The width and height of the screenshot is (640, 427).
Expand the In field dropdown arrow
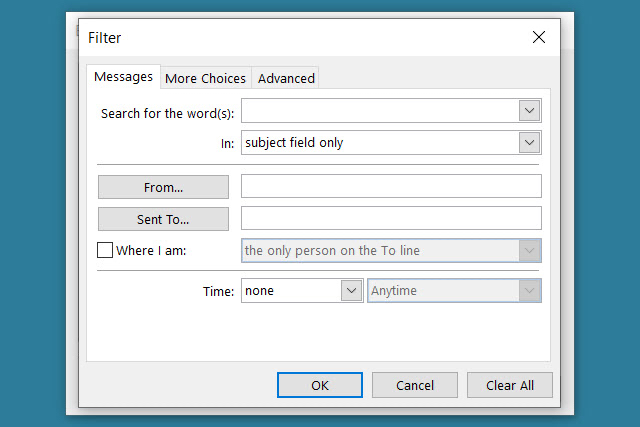point(530,143)
